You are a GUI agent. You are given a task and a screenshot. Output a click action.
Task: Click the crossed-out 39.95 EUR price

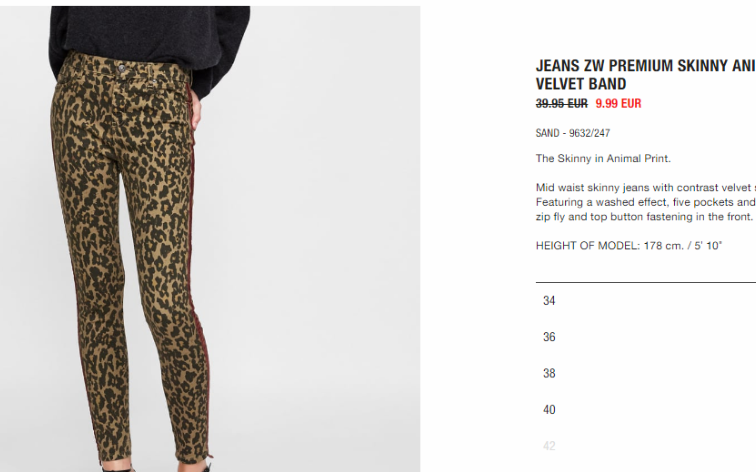pos(562,104)
